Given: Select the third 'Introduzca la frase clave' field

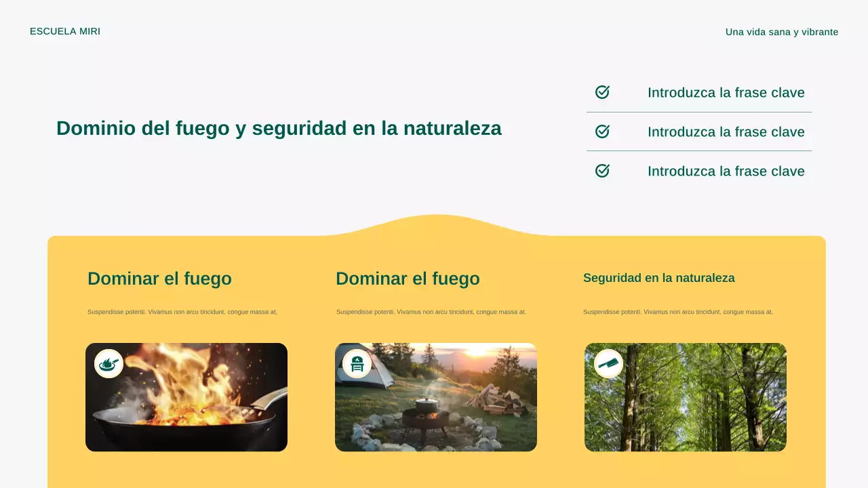Looking at the screenshot, I should 726,171.
